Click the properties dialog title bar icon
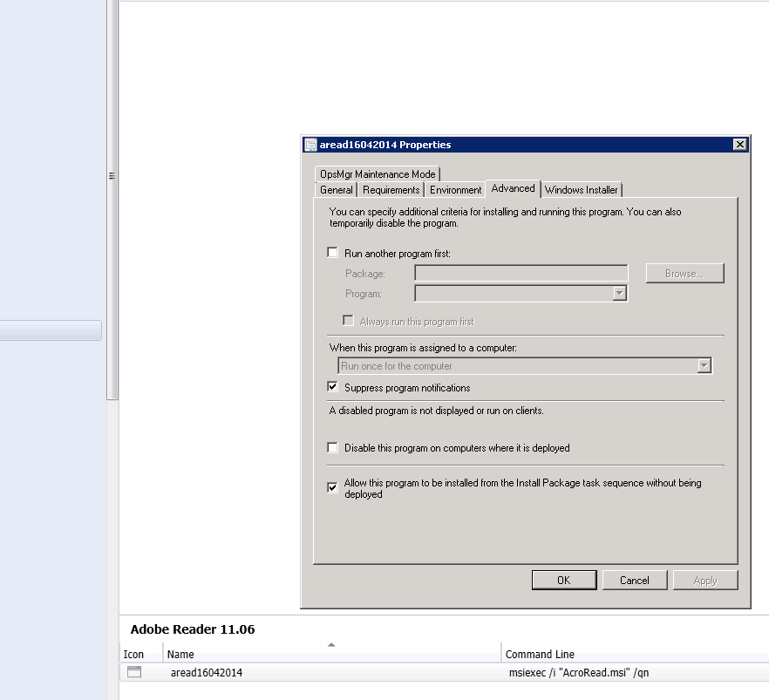The image size is (769, 700). pos(310,145)
